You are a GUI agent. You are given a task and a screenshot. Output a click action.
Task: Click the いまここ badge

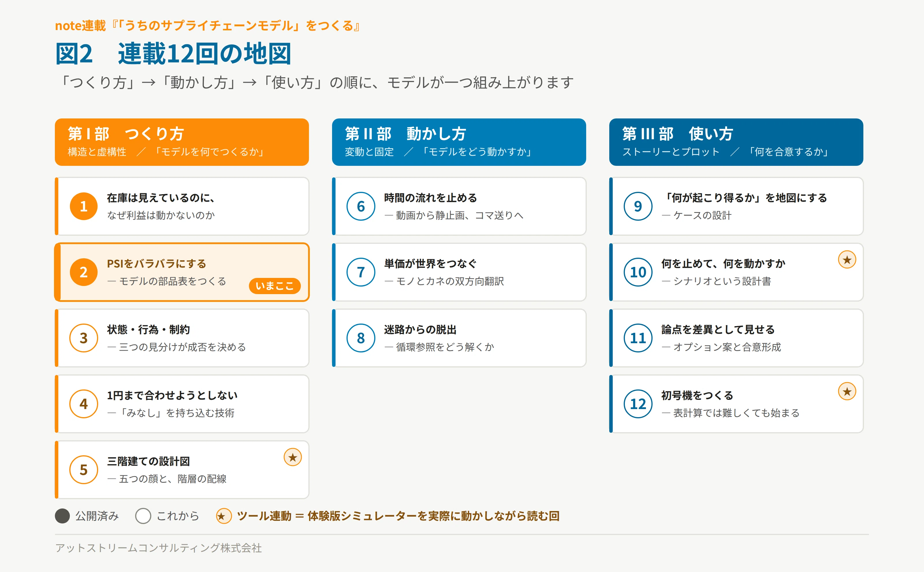[x=275, y=286]
